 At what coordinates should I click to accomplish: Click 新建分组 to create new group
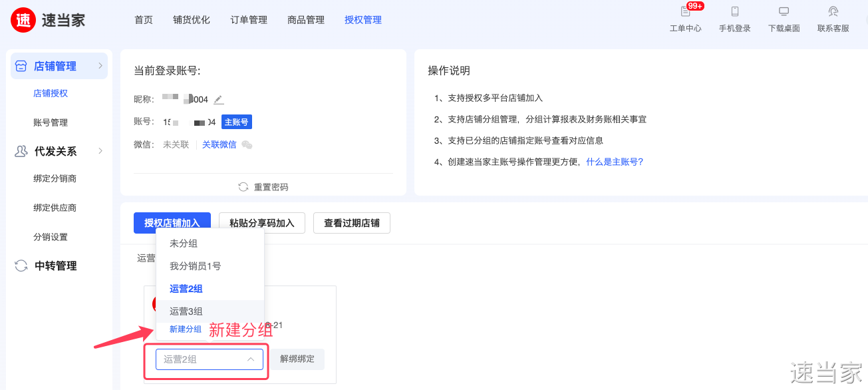coord(186,329)
